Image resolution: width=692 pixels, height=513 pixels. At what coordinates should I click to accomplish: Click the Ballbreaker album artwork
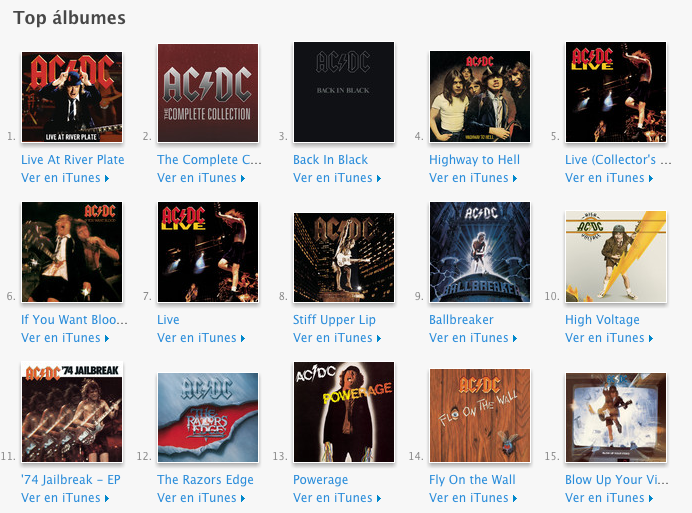click(x=480, y=252)
